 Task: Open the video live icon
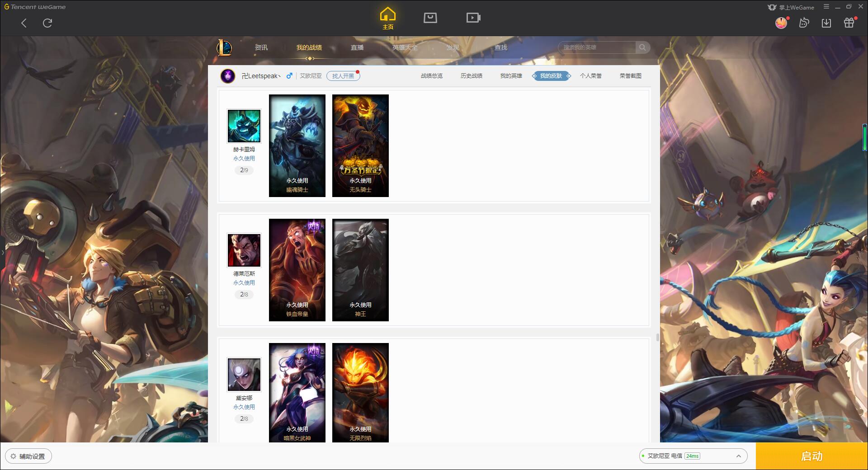[473, 18]
